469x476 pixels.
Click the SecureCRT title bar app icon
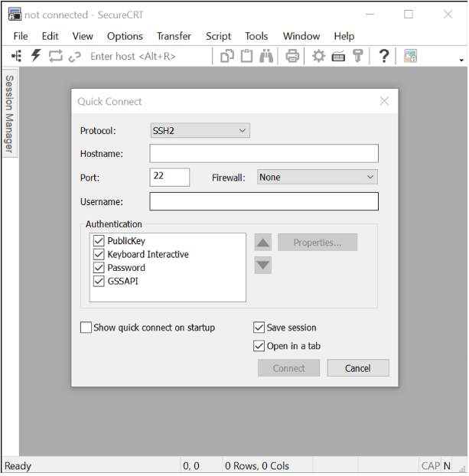pos(15,15)
